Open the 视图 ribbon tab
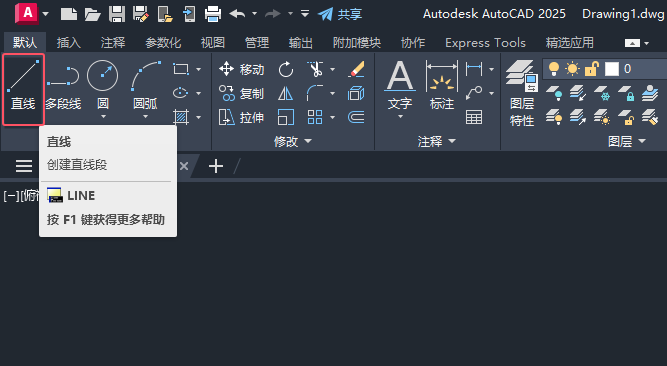667x366 pixels. click(x=213, y=43)
